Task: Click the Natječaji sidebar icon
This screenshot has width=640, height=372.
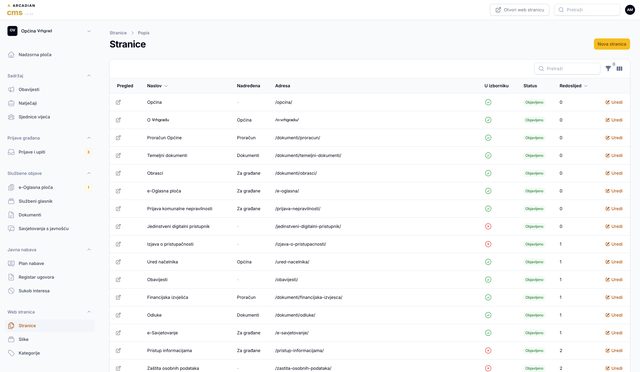Action: coord(11,103)
